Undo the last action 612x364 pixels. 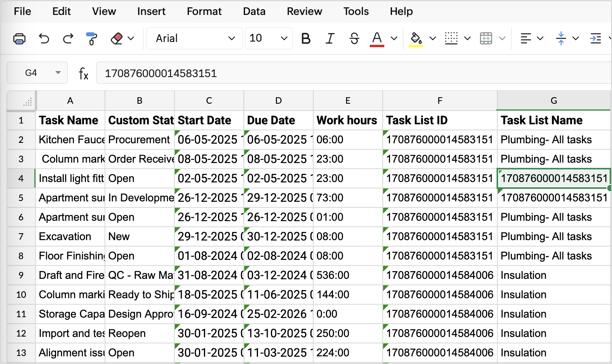coord(44,39)
